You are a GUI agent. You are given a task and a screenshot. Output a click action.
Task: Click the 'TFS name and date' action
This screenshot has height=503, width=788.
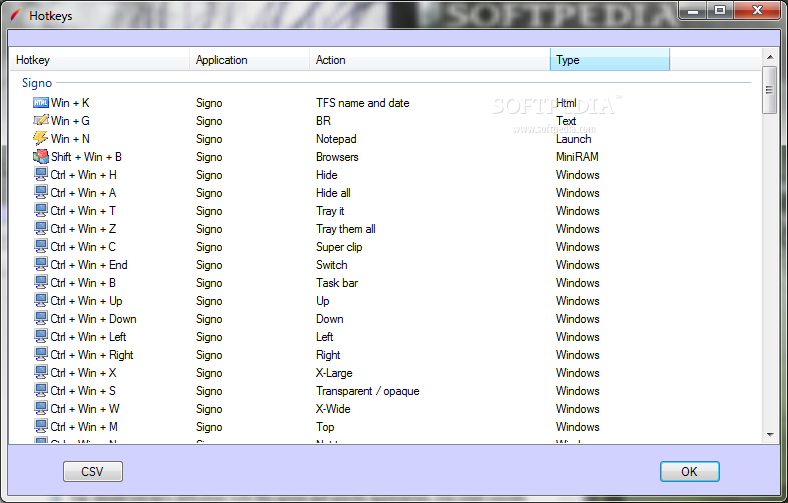[362, 103]
